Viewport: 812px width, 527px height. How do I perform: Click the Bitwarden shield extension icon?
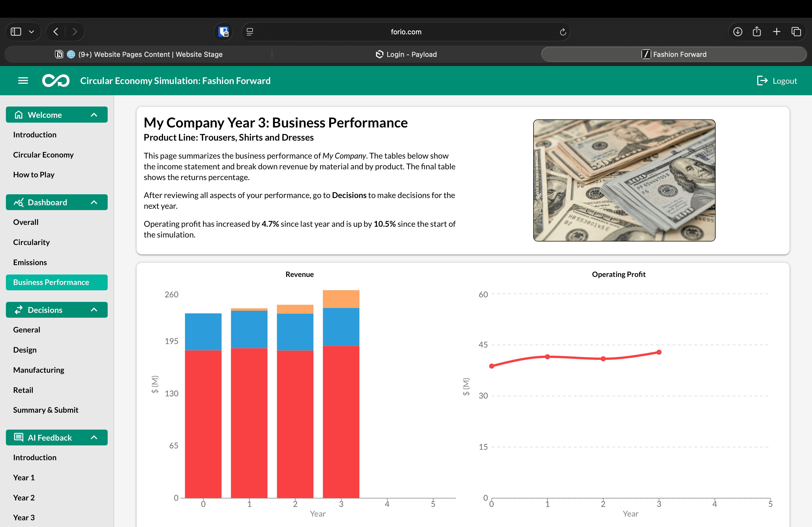223,32
